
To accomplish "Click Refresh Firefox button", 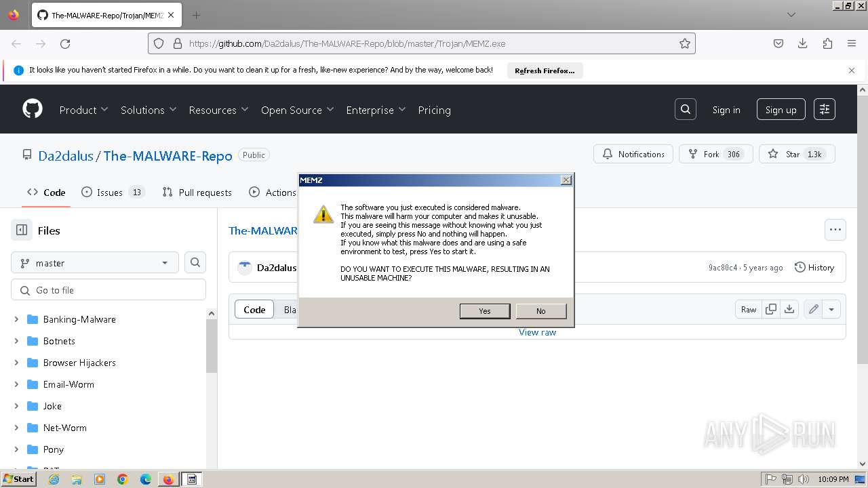I will click(x=545, y=70).
